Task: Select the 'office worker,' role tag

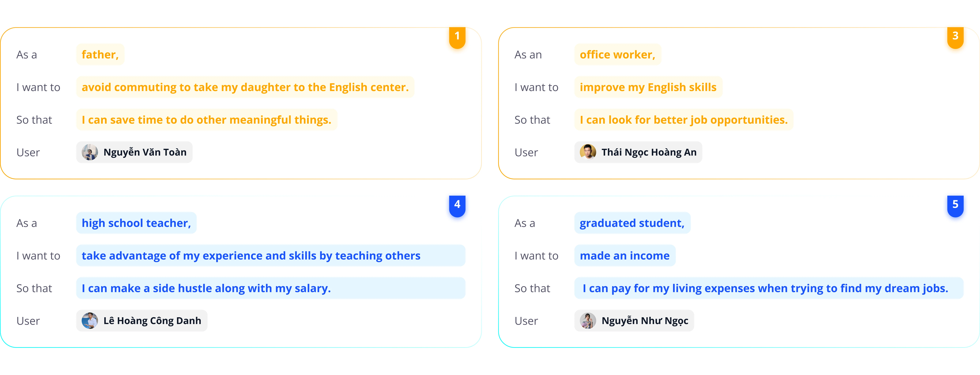Action: point(617,55)
